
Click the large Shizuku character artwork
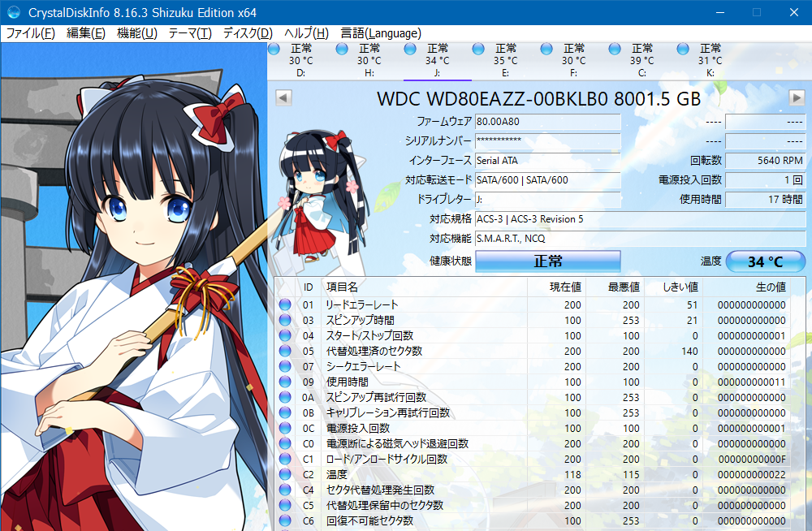click(x=134, y=287)
